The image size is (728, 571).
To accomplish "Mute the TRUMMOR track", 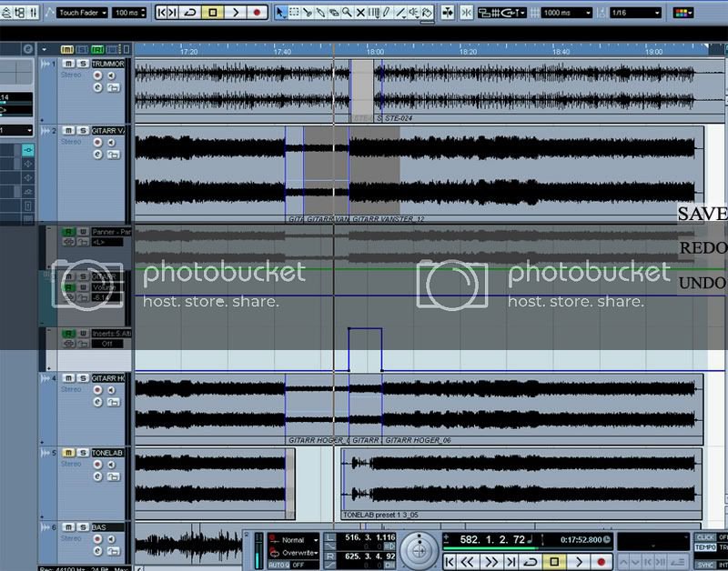I will pyautogui.click(x=68, y=64).
